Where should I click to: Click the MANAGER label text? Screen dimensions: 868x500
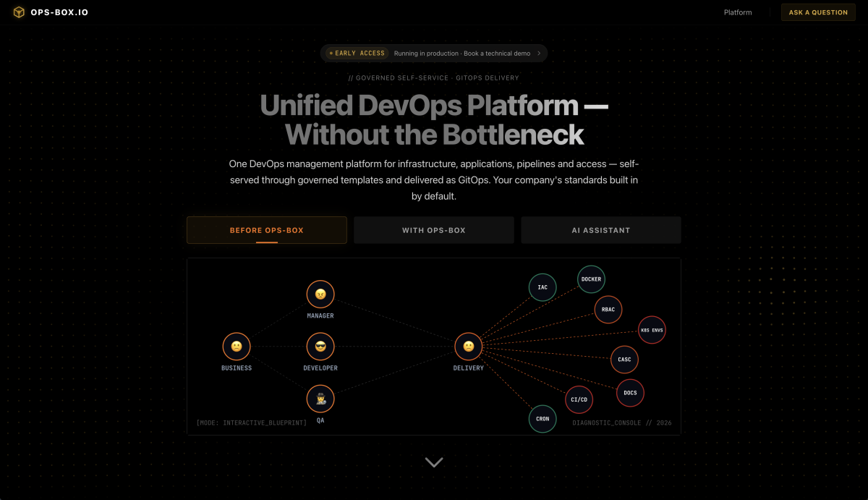tap(320, 316)
